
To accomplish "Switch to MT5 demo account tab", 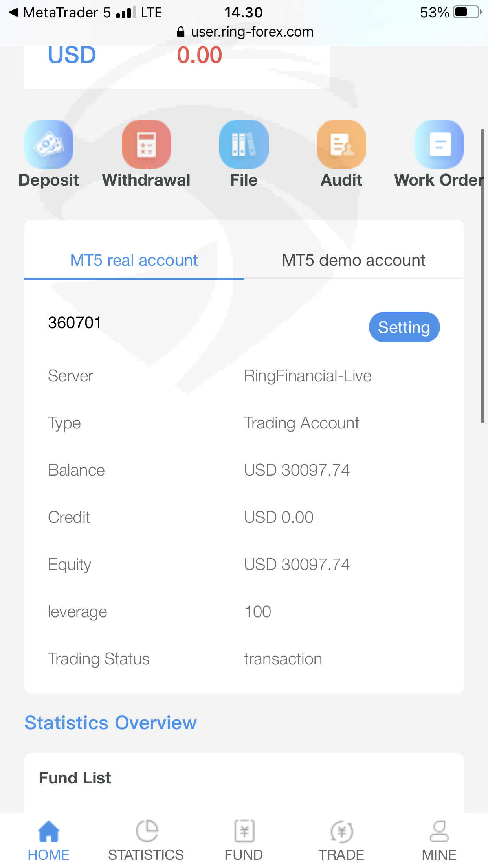I will [353, 260].
